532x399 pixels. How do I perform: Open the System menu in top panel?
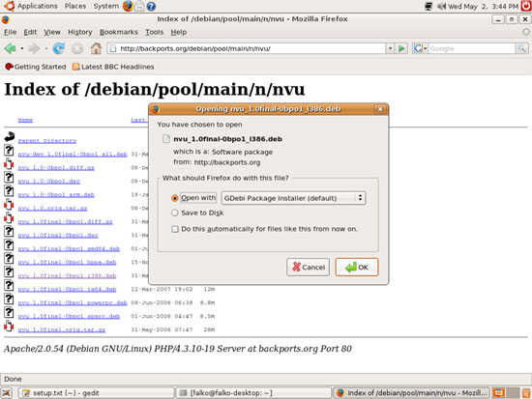(x=106, y=6)
